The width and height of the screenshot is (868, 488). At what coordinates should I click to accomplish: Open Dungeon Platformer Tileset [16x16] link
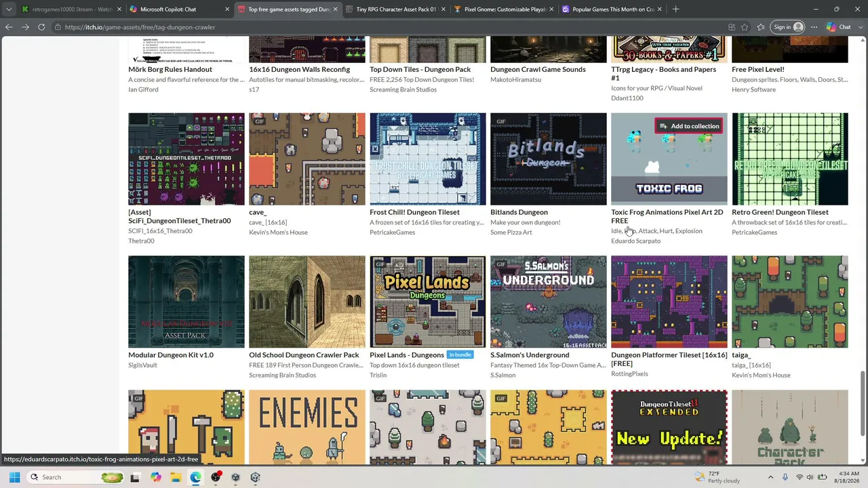click(669, 359)
